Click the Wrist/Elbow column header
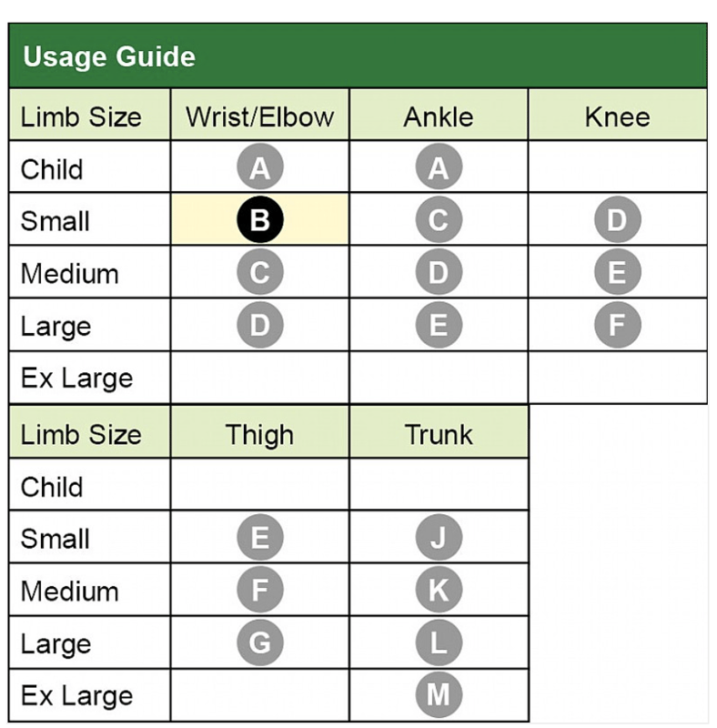 (x=259, y=116)
